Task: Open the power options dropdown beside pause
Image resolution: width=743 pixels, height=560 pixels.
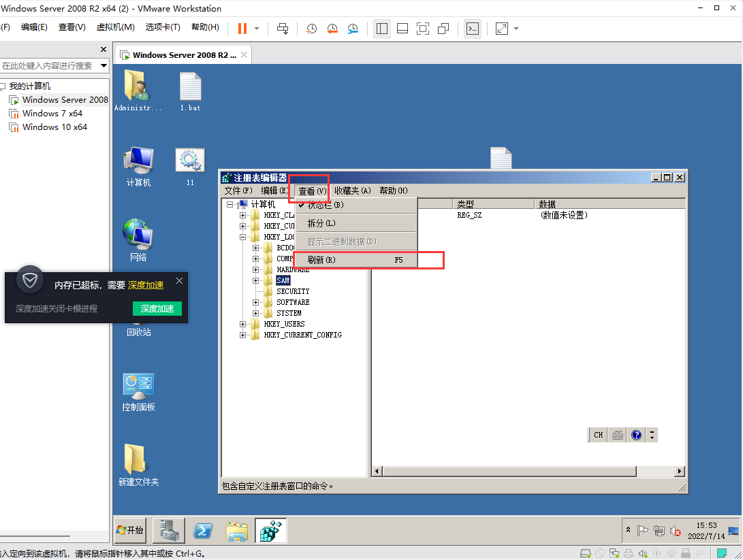Action: [257, 29]
